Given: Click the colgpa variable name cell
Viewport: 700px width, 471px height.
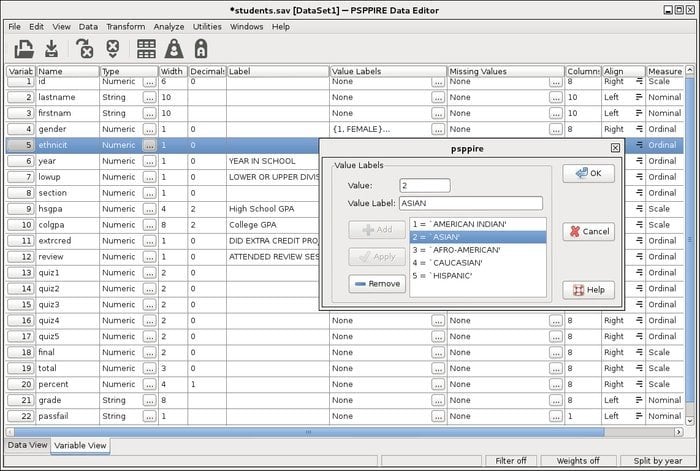Looking at the screenshot, I should (x=67, y=225).
